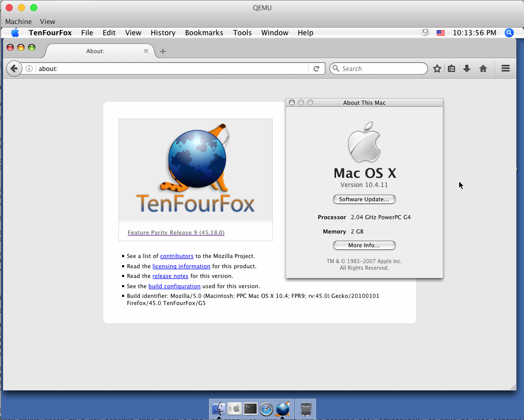Click the magnifier icon in search box
The width and height of the screenshot is (524, 420).
pos(336,68)
